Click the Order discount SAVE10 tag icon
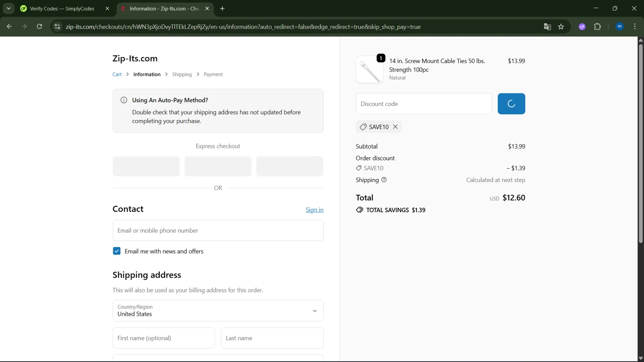 coord(359,168)
